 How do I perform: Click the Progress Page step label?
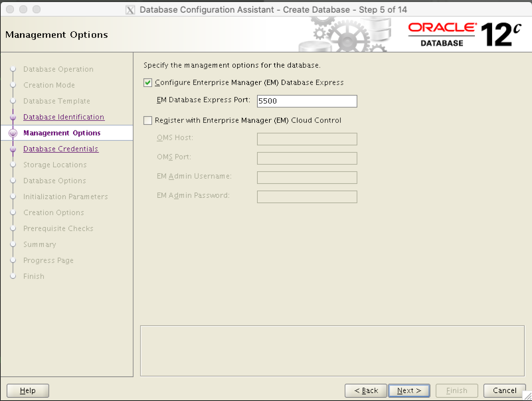coord(49,261)
